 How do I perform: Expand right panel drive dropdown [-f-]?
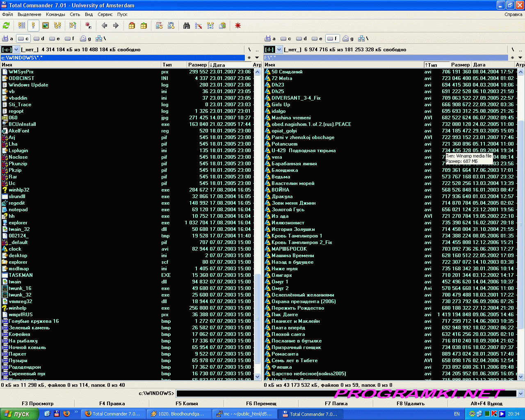279,50
